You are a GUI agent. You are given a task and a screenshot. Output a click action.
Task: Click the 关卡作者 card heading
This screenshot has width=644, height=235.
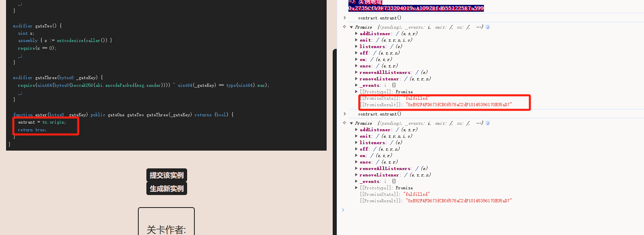coord(166,230)
